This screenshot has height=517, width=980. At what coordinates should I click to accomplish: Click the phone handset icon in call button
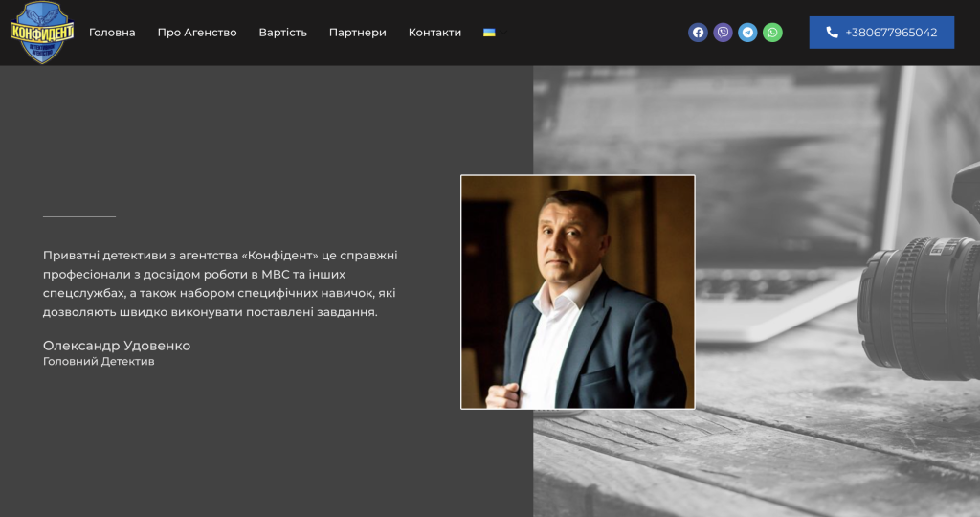pos(832,33)
